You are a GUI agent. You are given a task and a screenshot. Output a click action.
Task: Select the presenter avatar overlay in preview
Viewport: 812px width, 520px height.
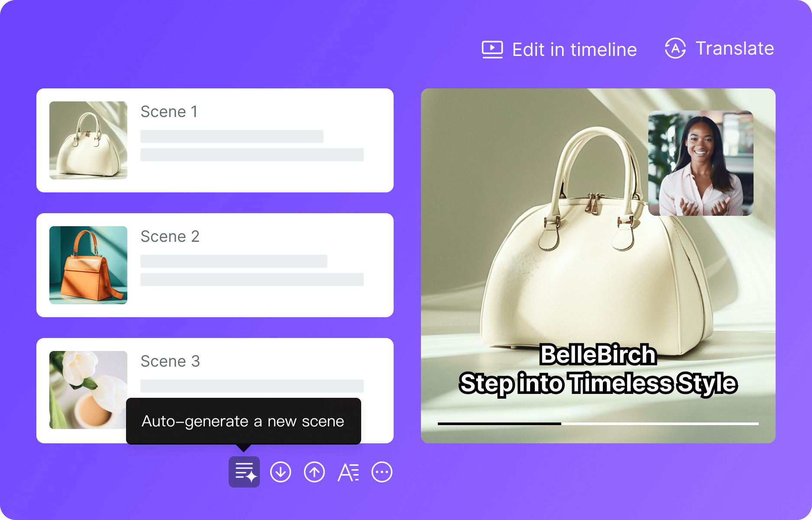[x=700, y=163]
